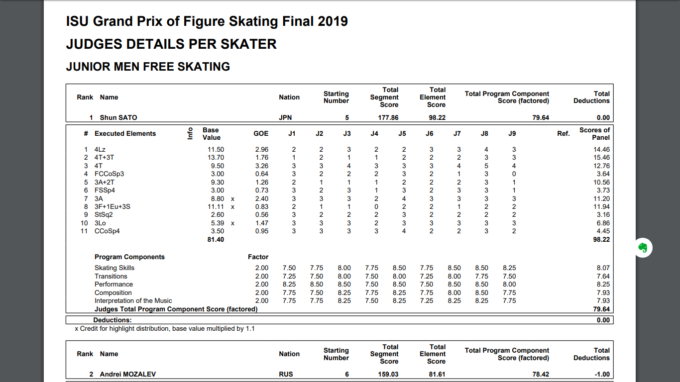Click the Skating Skills component label
This screenshot has width=680, height=382.
tap(114, 268)
